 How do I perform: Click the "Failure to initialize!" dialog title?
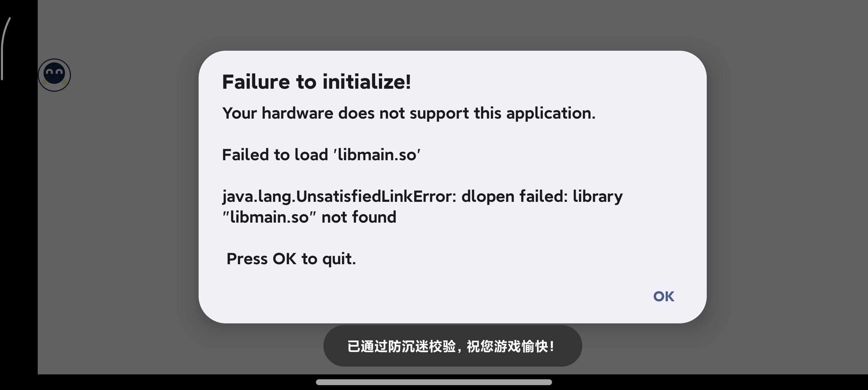point(316,82)
